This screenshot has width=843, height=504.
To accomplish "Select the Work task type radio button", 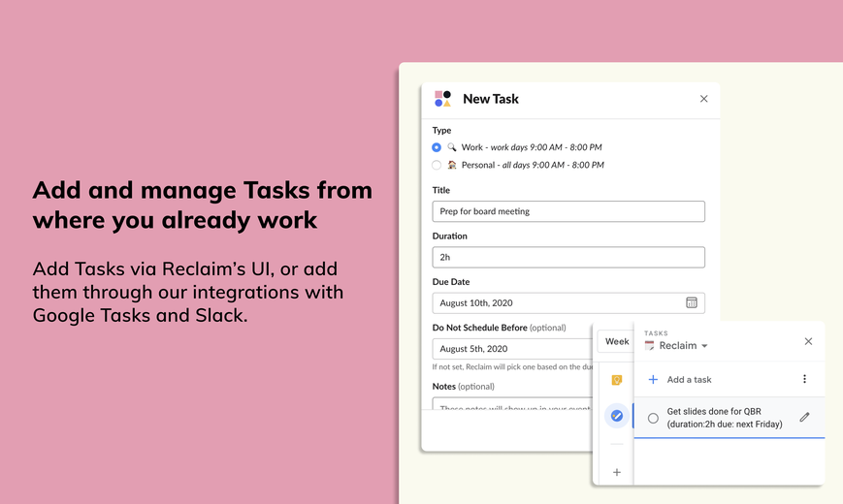I will (437, 147).
